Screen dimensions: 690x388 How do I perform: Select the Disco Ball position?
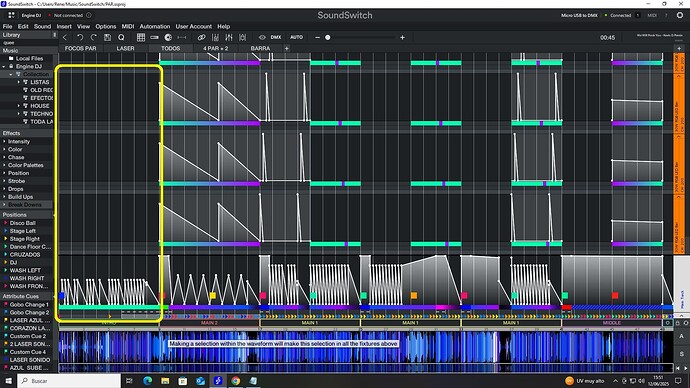22,223
